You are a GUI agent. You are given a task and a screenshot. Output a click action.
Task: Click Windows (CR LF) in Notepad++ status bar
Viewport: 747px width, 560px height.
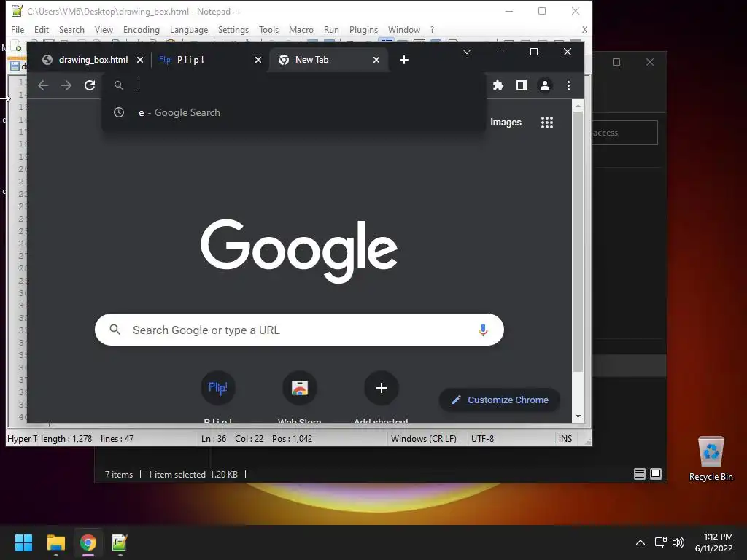(x=424, y=438)
